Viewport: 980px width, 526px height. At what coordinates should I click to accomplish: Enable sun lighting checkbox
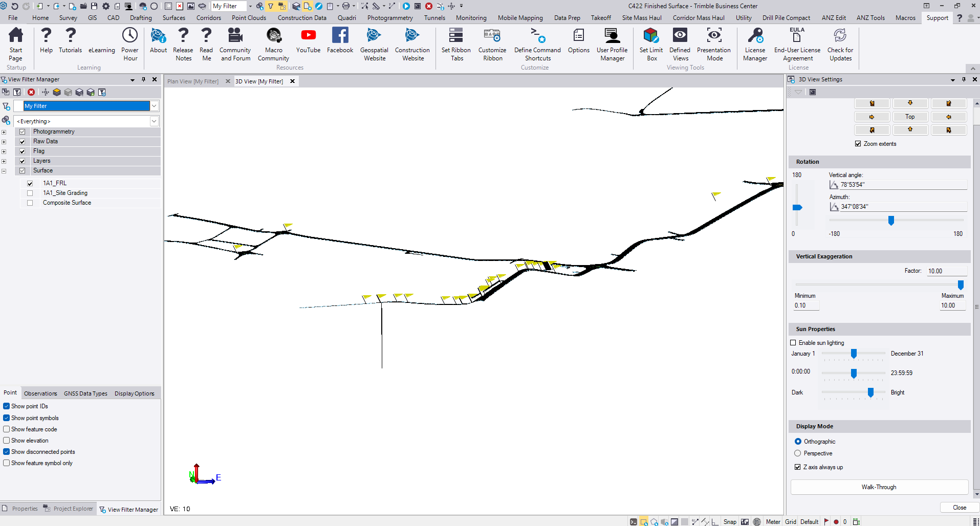793,343
